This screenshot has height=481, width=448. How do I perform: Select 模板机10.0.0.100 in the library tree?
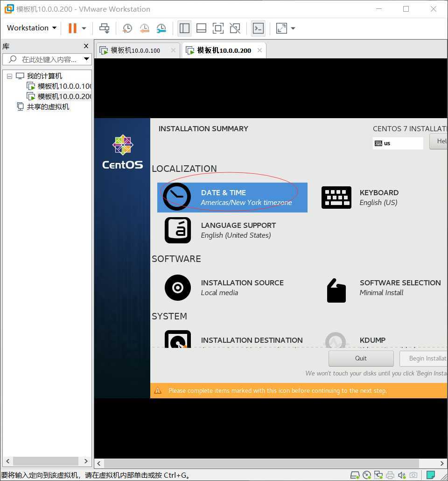[59, 86]
